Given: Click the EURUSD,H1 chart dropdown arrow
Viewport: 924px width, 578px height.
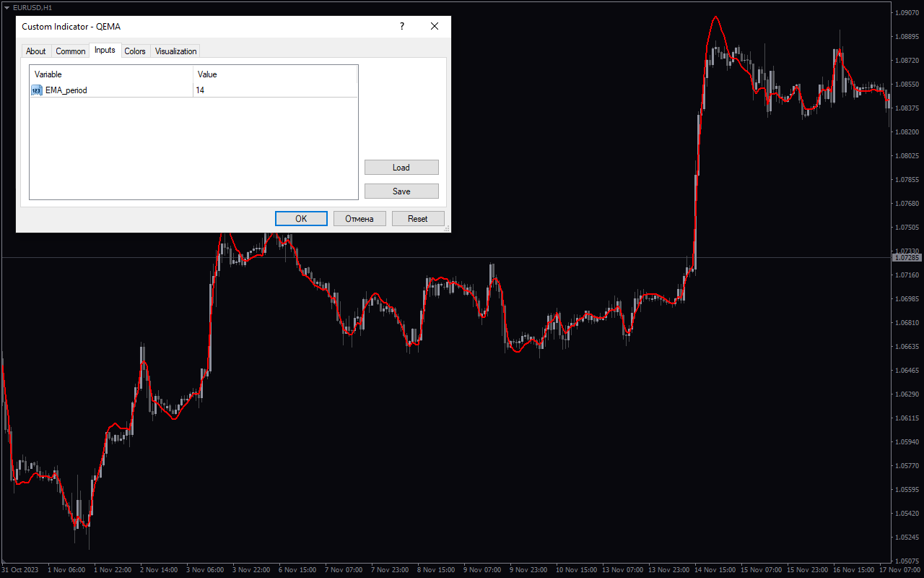Looking at the screenshot, I should [x=6, y=7].
